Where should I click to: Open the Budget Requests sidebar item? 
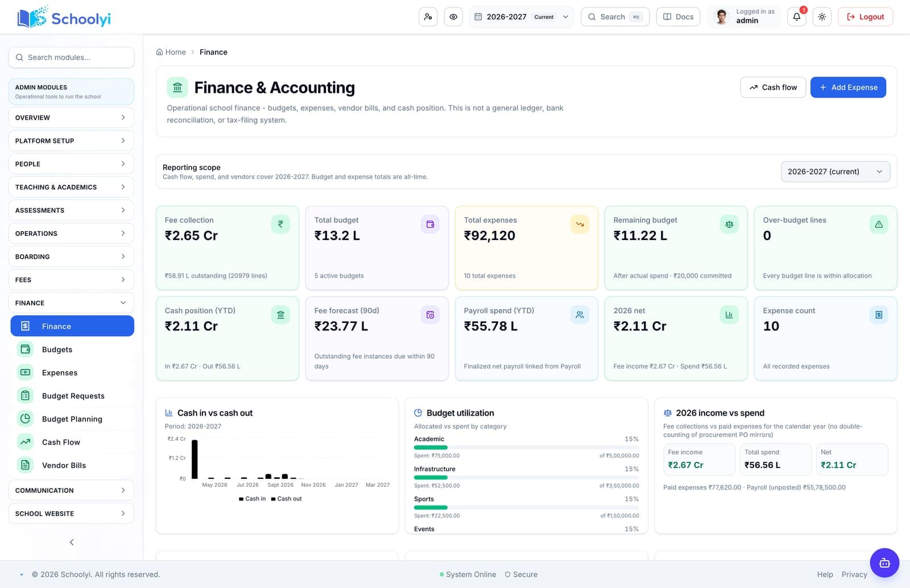tap(72, 395)
